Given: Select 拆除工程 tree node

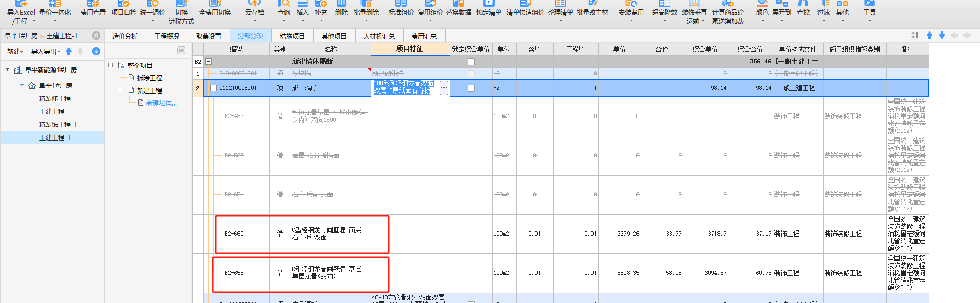Looking at the screenshot, I should pos(150,78).
